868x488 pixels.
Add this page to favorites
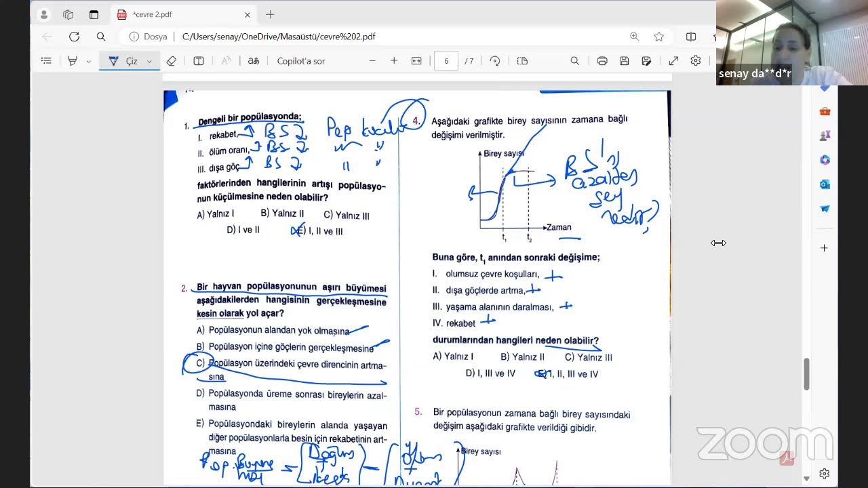click(658, 37)
